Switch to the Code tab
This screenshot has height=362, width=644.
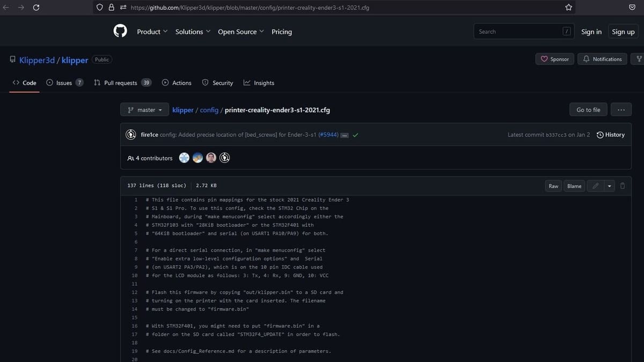[24, 83]
